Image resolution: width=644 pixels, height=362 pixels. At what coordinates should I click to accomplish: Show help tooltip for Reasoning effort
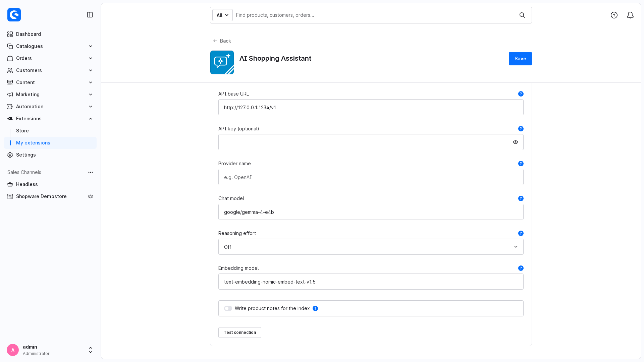(521, 233)
